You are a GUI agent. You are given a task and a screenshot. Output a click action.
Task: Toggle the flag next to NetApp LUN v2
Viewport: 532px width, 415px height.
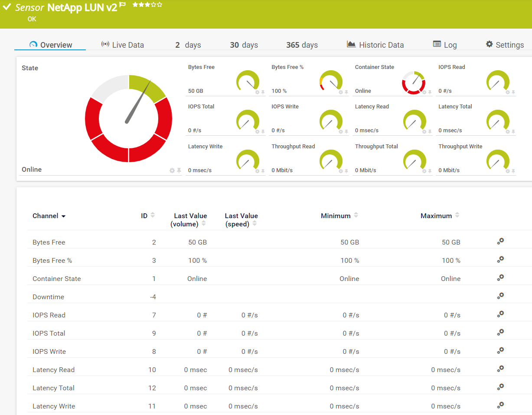click(x=123, y=5)
